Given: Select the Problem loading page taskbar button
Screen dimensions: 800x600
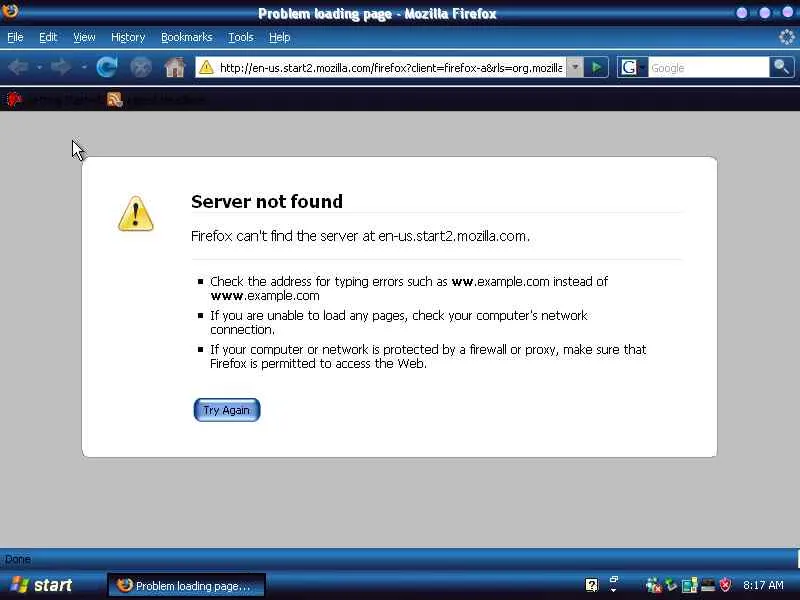Looking at the screenshot, I should (x=186, y=585).
